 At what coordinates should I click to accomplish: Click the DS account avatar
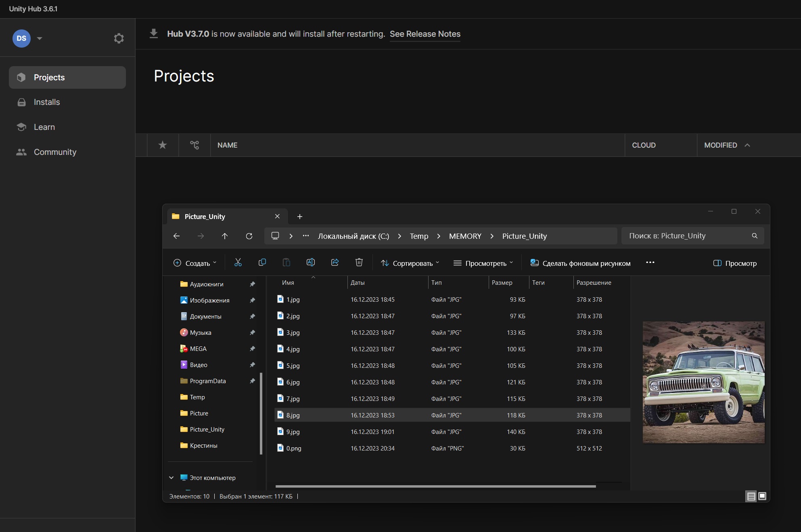(21, 38)
